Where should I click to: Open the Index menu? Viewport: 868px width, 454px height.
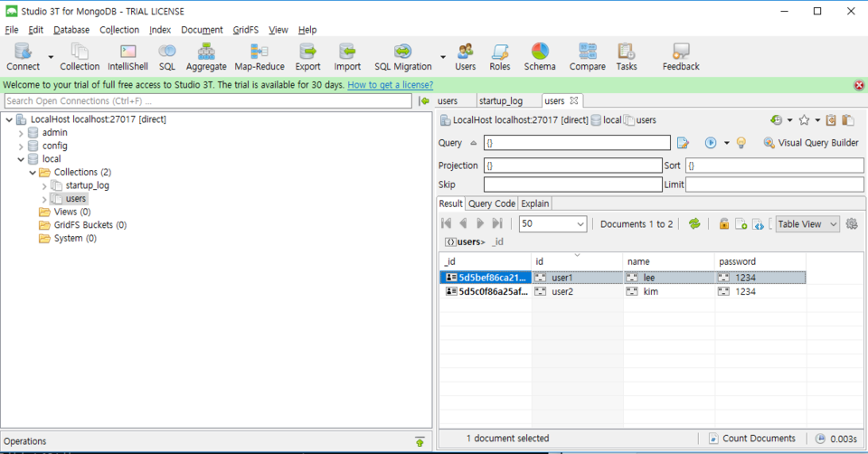point(160,30)
